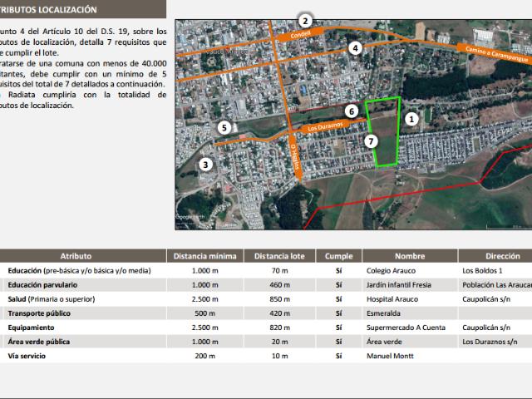Select numbered marker 3 on map

pyautogui.click(x=206, y=165)
